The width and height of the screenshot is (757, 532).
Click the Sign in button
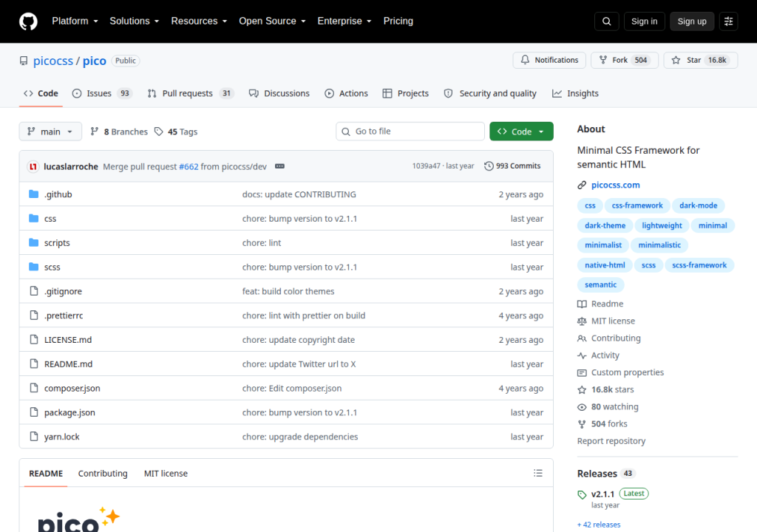pos(644,21)
